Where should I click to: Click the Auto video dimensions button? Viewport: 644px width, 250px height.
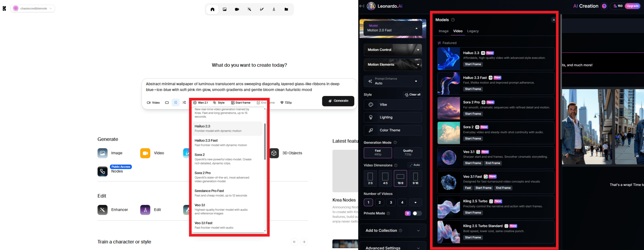tap(415, 165)
